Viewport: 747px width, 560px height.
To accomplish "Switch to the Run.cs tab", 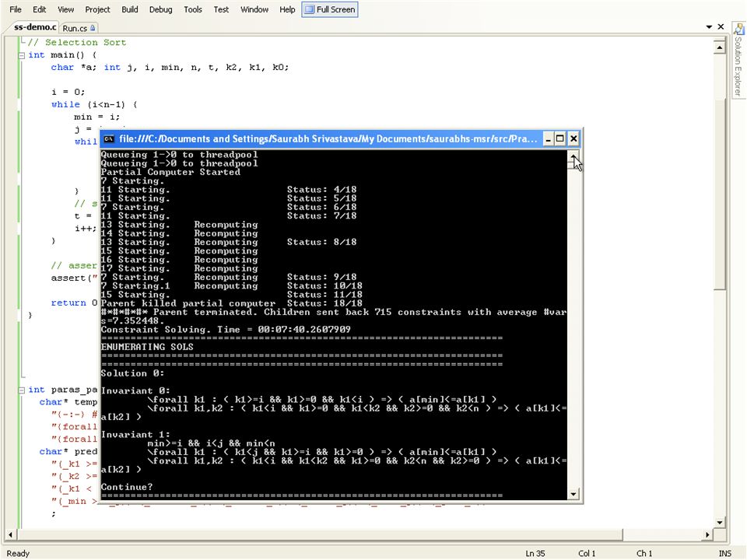I will 79,28.
